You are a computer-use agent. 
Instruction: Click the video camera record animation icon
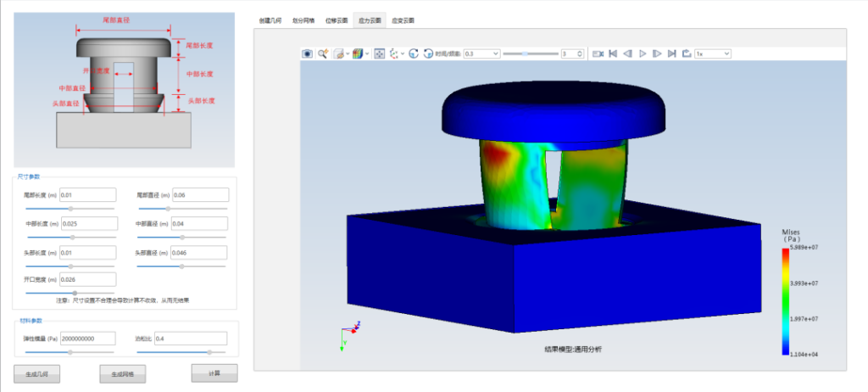pos(598,53)
